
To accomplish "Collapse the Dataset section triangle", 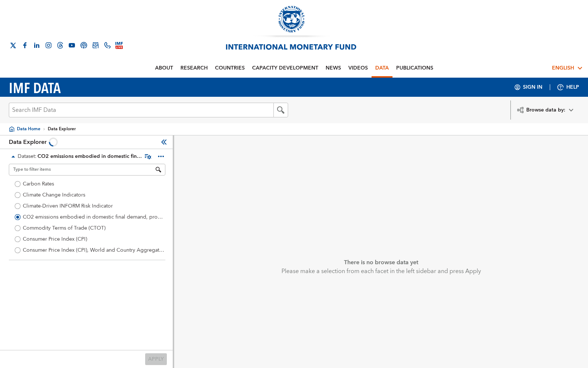I will pyautogui.click(x=13, y=156).
